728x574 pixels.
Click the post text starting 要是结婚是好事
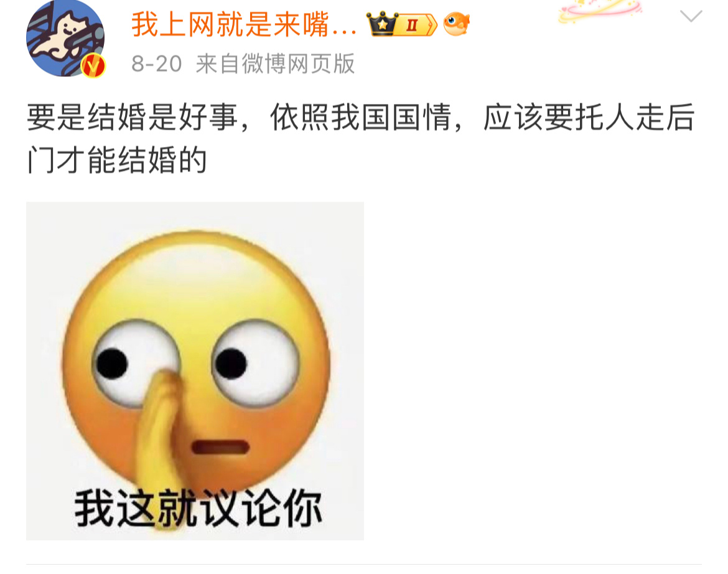[361, 117]
